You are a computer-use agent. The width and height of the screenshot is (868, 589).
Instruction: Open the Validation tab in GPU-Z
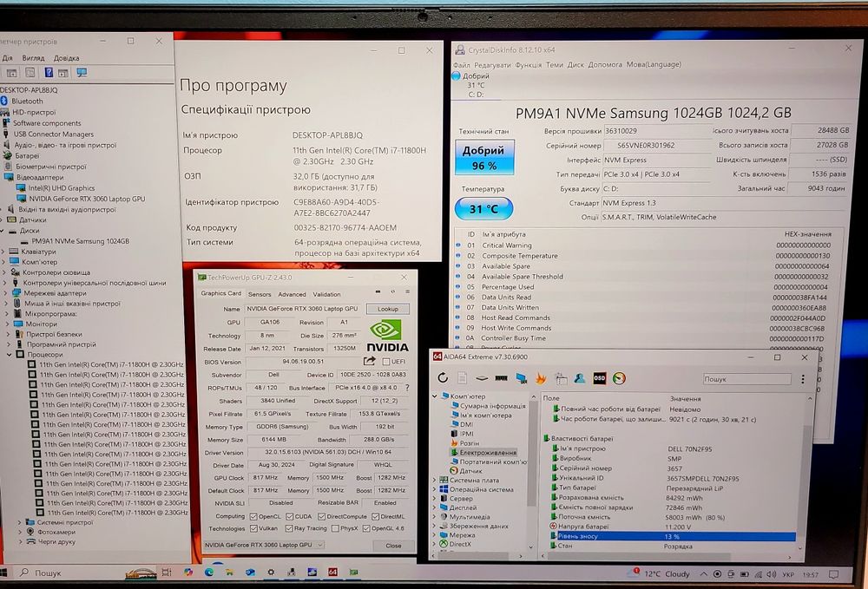326,294
